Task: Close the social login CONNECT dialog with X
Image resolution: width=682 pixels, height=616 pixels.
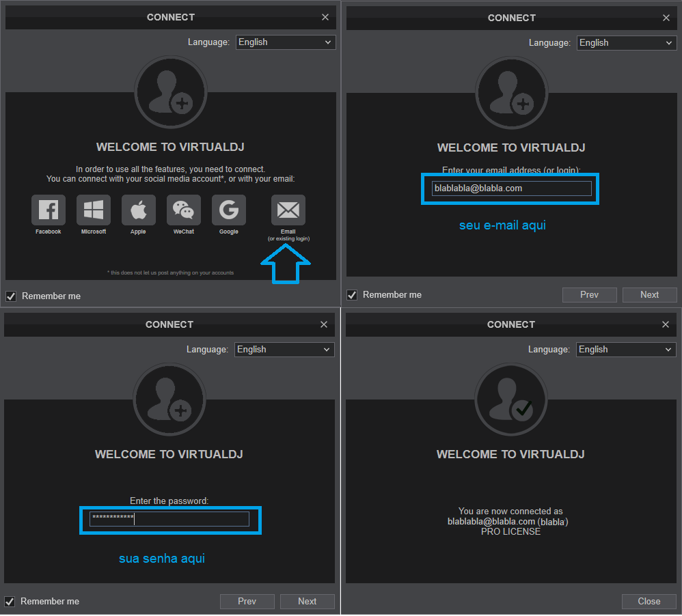Action: 325,17
